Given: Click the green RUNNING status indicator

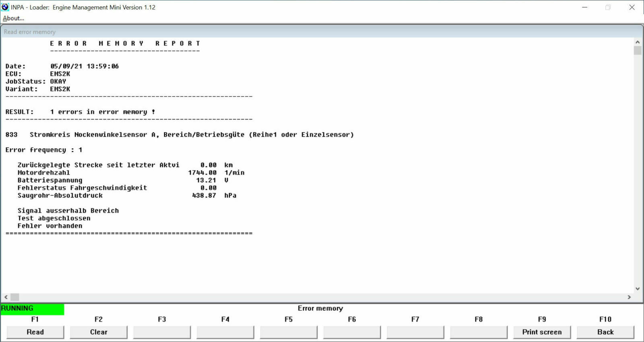Looking at the screenshot, I should point(32,309).
